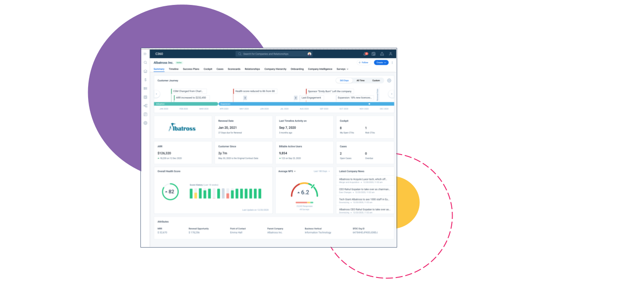Click the 8 My Open CTAs count
The height and width of the screenshot is (286, 644).
click(x=341, y=128)
